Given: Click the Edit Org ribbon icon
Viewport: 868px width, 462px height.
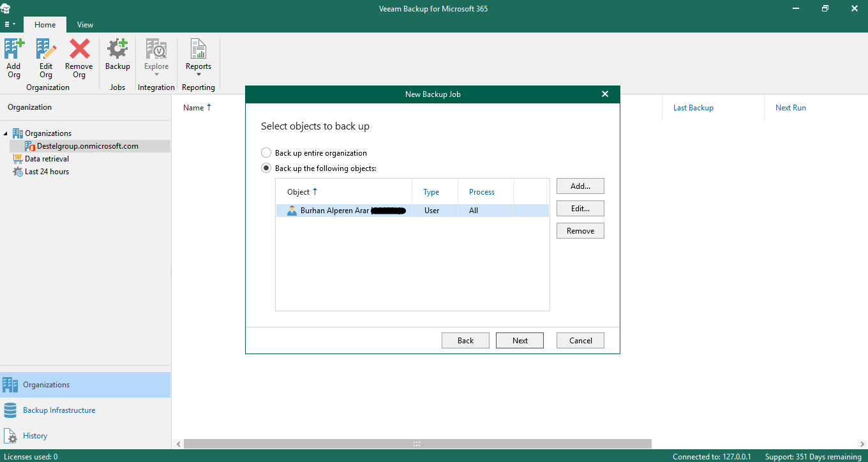Looking at the screenshot, I should click(46, 50).
